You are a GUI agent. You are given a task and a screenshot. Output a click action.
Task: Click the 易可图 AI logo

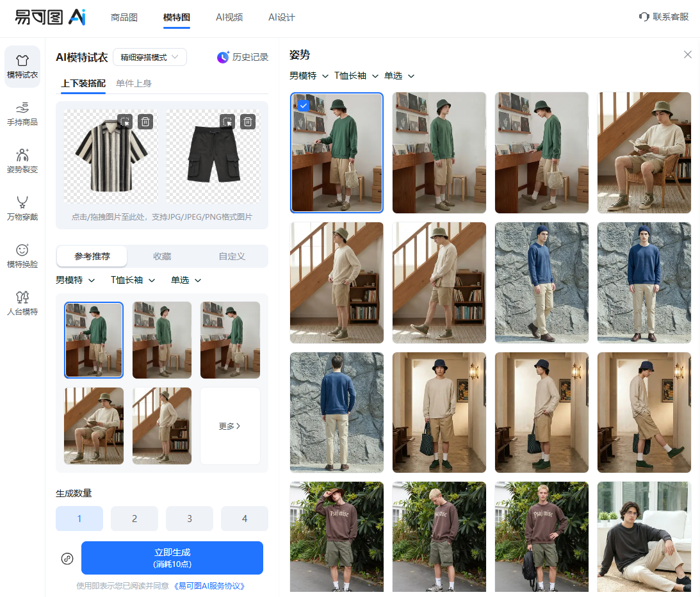[50, 17]
